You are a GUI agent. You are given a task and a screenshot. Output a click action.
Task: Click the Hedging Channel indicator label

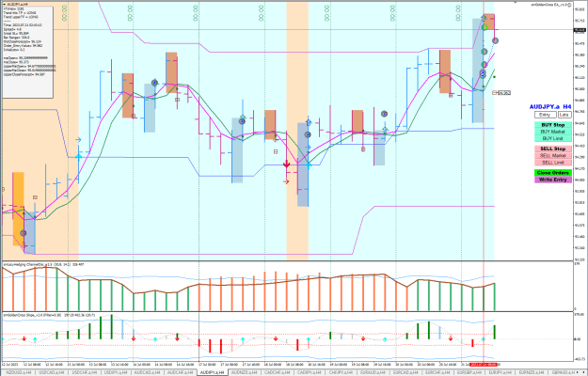(x=43, y=264)
